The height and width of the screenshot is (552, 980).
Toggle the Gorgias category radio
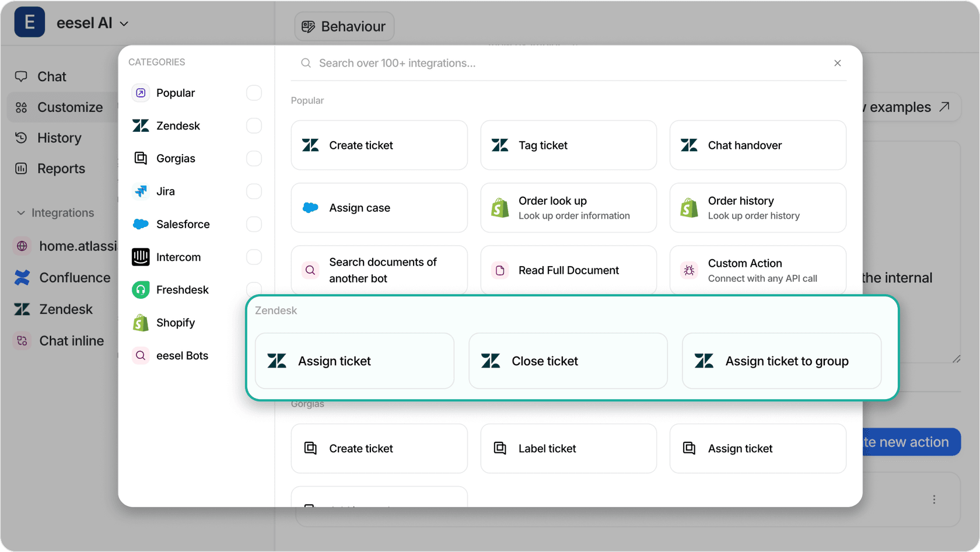(254, 158)
